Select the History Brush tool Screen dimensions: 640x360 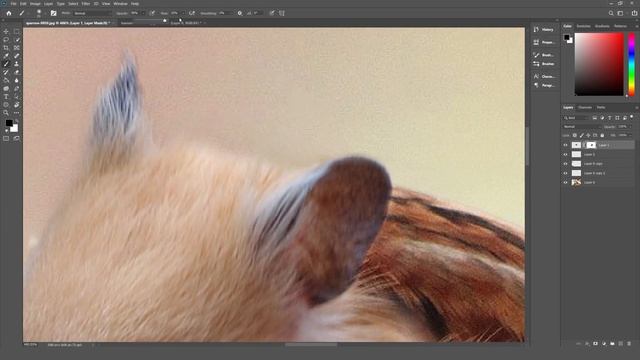(6, 72)
